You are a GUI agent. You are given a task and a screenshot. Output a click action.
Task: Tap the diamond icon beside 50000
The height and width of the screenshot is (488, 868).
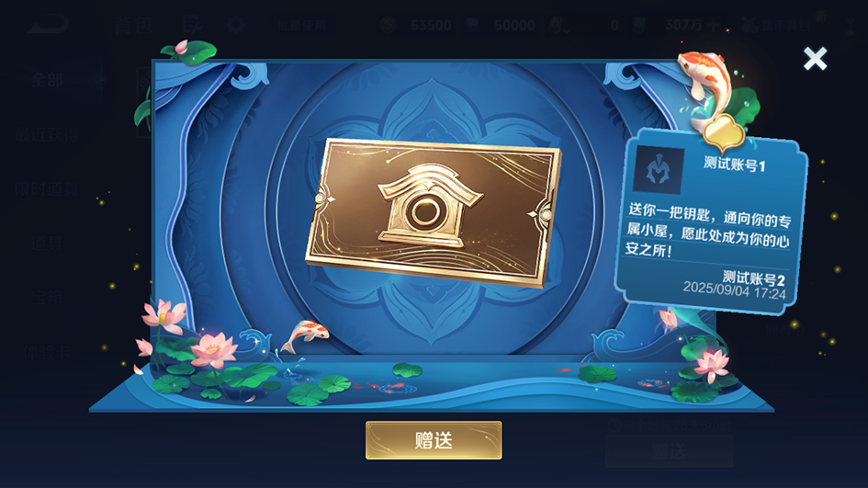point(471,25)
